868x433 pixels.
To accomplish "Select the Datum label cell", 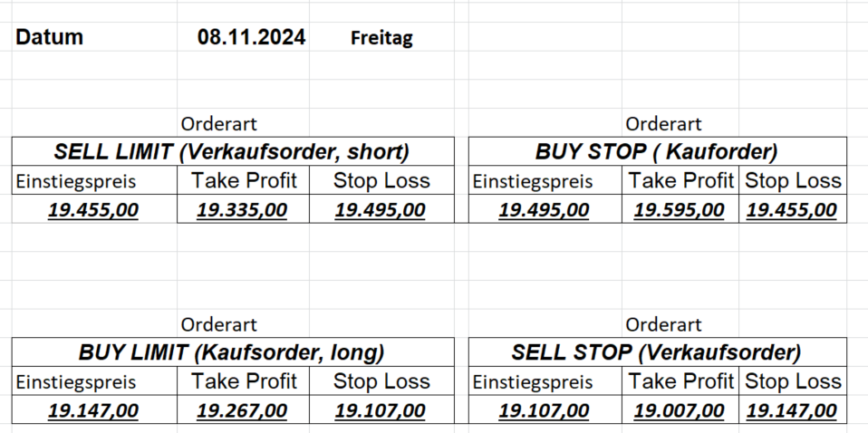I will (x=51, y=37).
